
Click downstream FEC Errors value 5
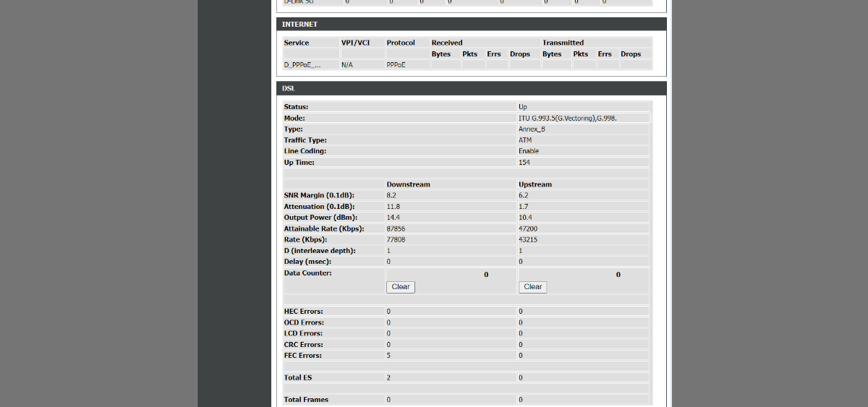[x=388, y=356]
